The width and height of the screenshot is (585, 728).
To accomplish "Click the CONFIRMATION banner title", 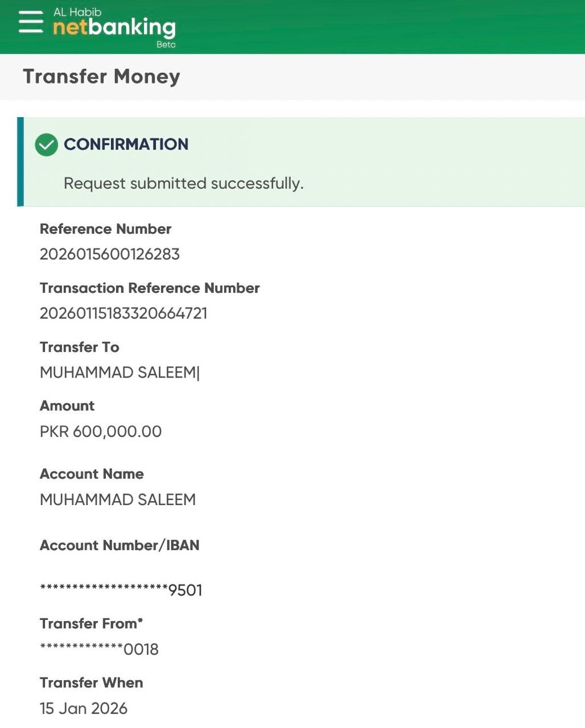I will pyautogui.click(x=126, y=144).
